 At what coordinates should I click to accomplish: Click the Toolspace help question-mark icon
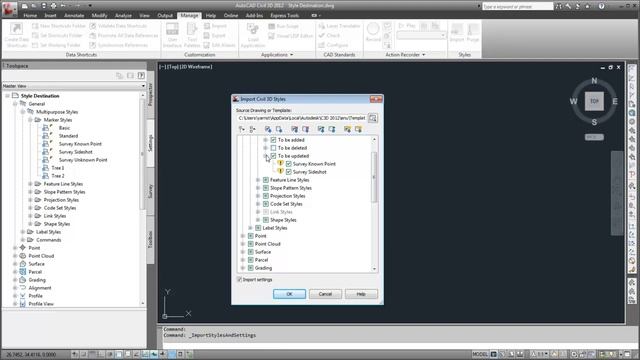pos(141,76)
